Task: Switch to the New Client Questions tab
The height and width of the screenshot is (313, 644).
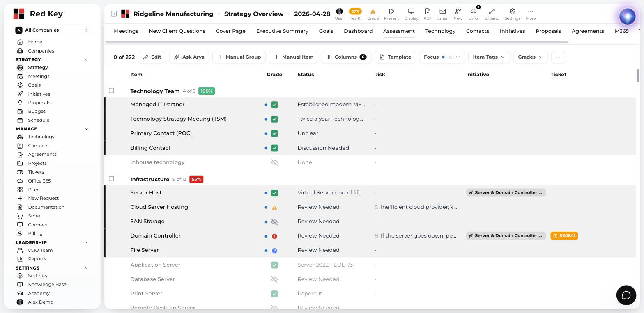Action: [177, 31]
